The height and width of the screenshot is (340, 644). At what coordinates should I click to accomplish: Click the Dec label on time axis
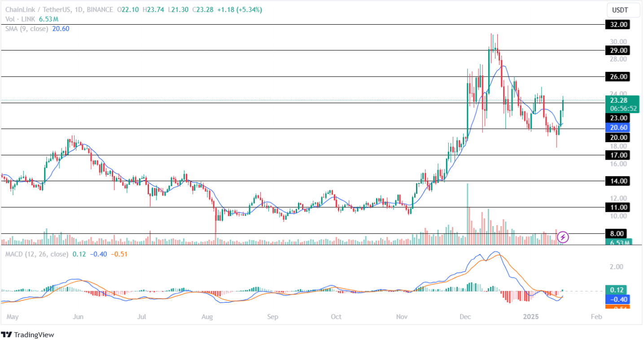pyautogui.click(x=465, y=317)
